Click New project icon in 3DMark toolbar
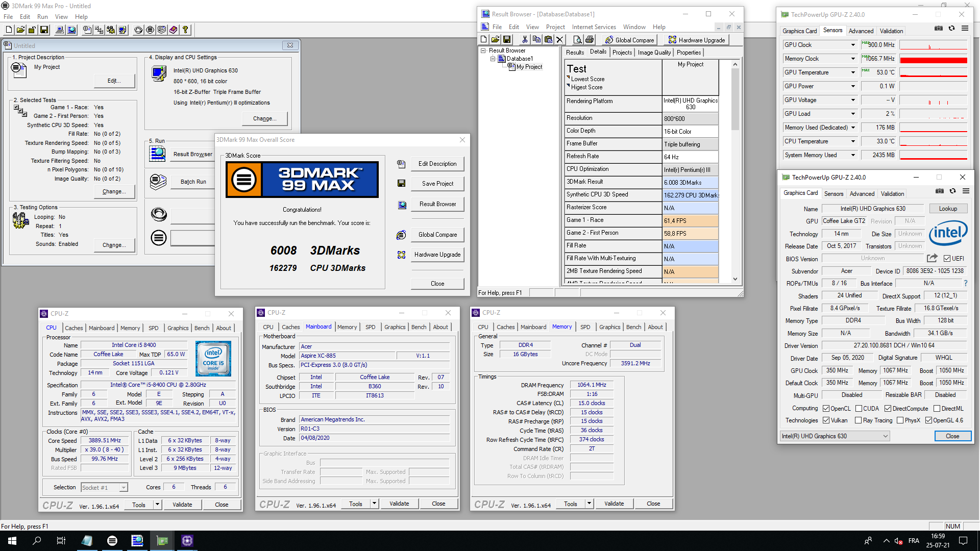The image size is (980, 551). (x=9, y=30)
